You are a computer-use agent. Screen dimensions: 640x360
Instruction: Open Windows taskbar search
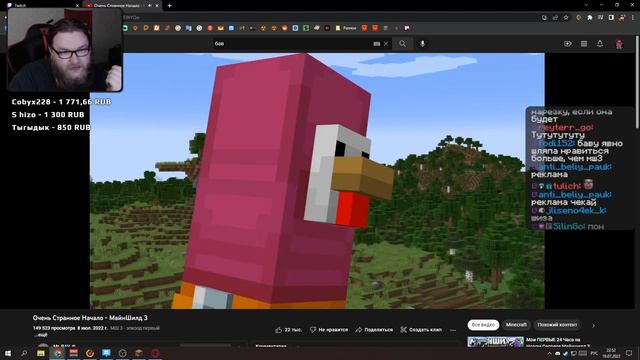pyautogui.click(x=24, y=353)
